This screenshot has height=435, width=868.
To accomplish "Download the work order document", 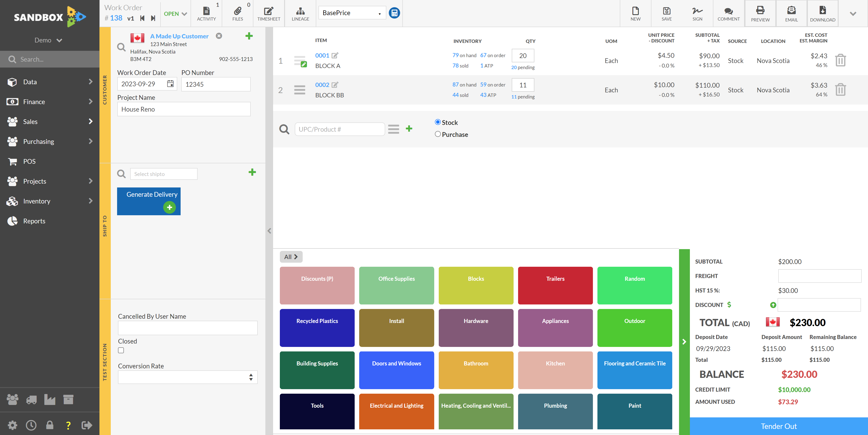I will click(823, 14).
